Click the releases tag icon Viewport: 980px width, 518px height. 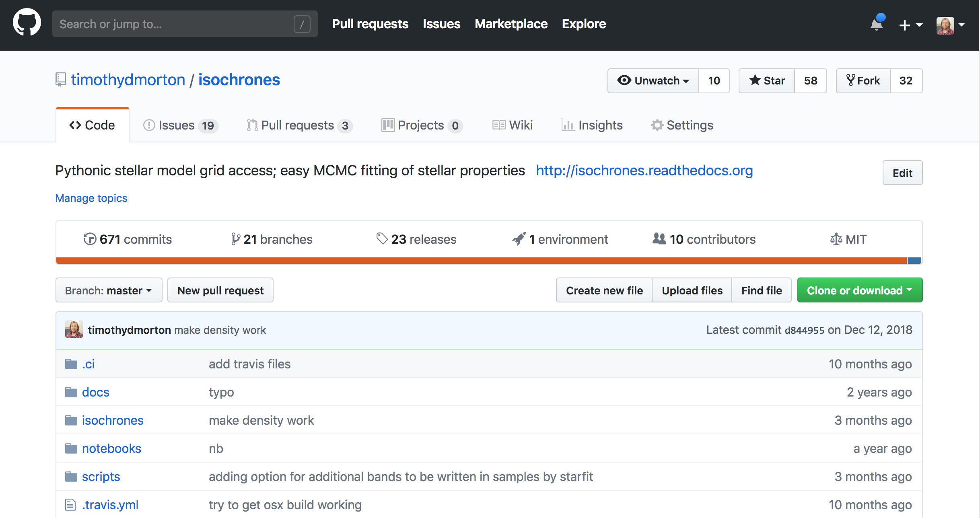[x=381, y=239]
